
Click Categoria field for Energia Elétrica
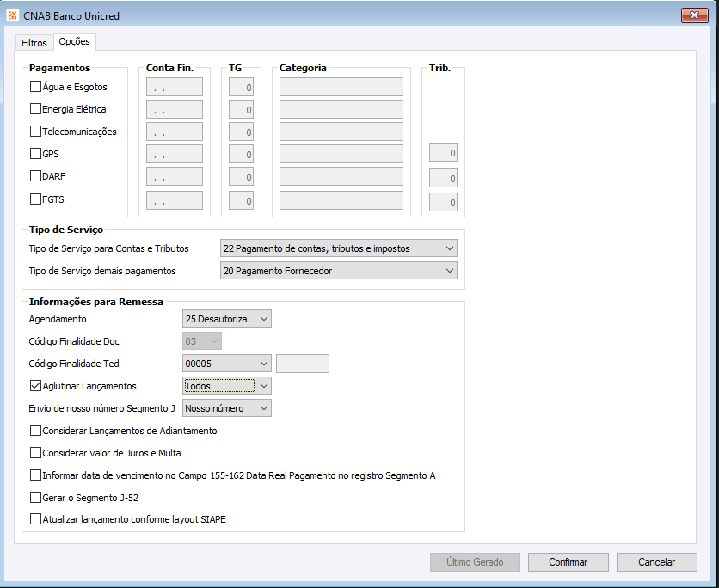click(x=341, y=109)
